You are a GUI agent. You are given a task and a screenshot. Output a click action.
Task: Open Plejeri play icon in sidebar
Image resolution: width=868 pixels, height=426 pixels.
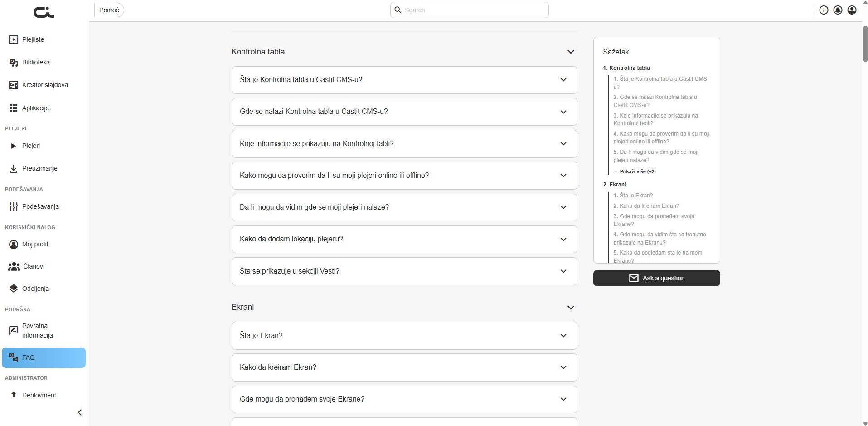(x=14, y=146)
